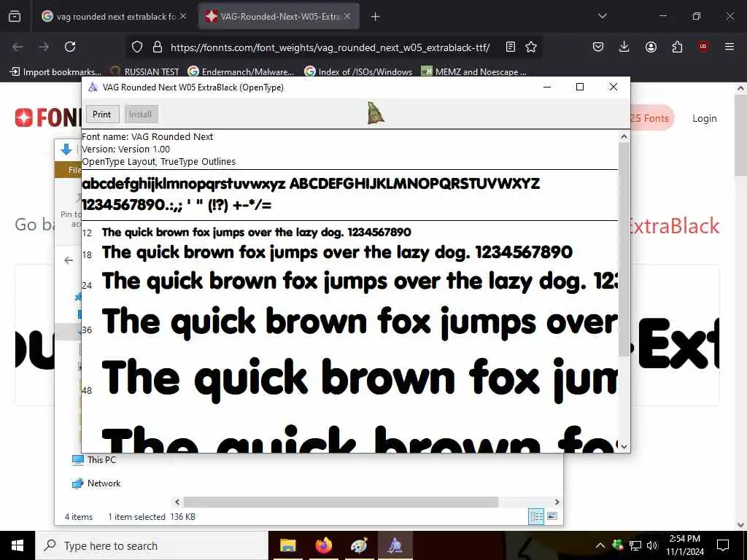Open File Explorer from taskbar

[x=287, y=545]
